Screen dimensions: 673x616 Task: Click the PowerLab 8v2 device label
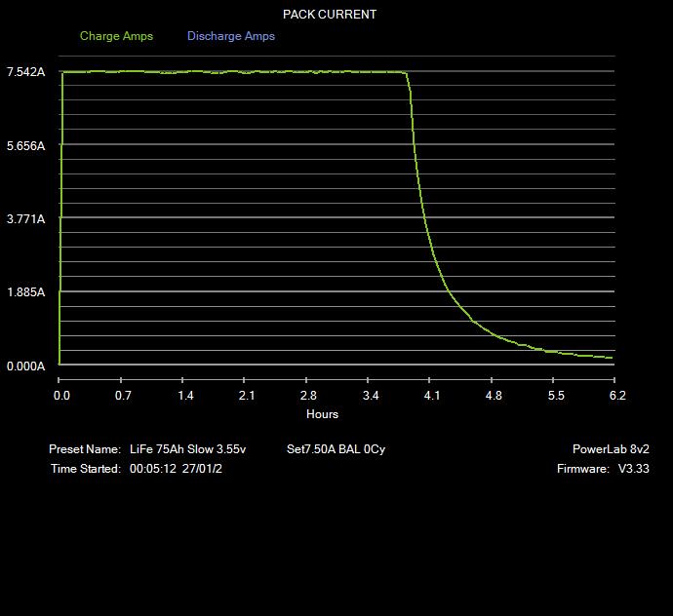(x=611, y=449)
